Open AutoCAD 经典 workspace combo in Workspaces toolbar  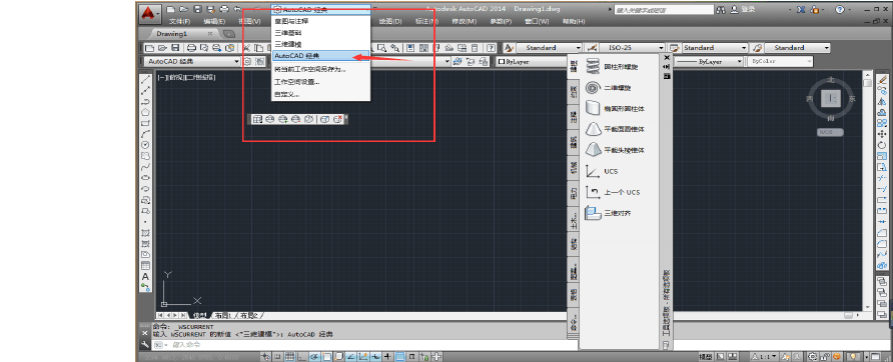[x=192, y=61]
